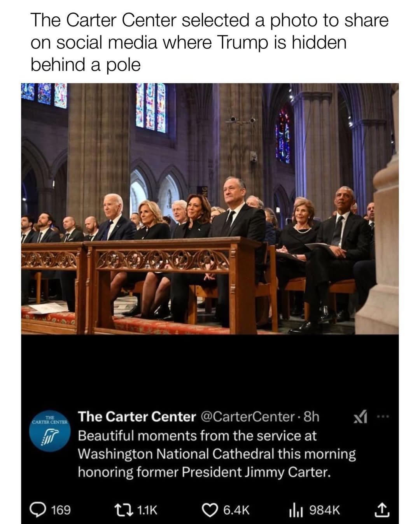Image resolution: width=420 pixels, height=524 pixels.
Task: Click the 1.1K reposts count
Action: pyautogui.click(x=148, y=510)
